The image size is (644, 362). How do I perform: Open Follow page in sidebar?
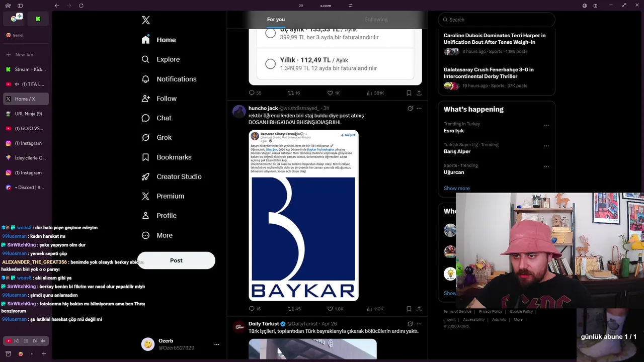tap(159, 99)
